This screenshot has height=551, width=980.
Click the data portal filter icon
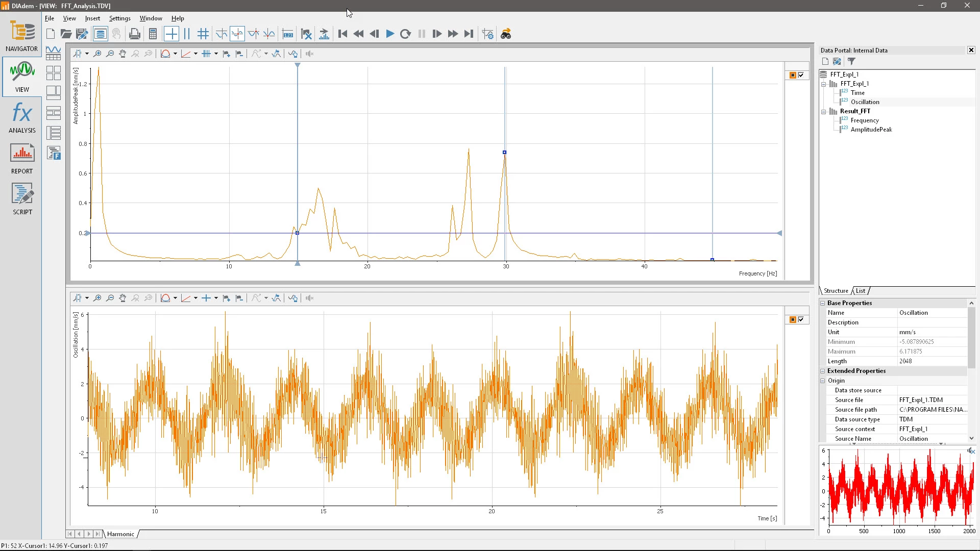[x=851, y=61]
